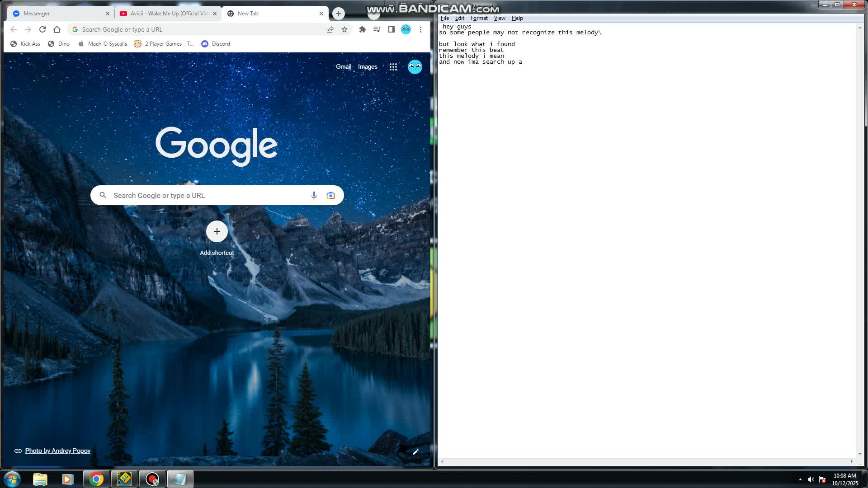Open Google Lens image search icon

pos(330,195)
